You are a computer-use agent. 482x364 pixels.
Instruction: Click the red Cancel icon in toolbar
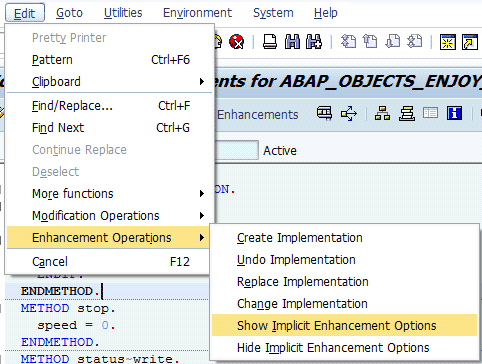point(237,42)
